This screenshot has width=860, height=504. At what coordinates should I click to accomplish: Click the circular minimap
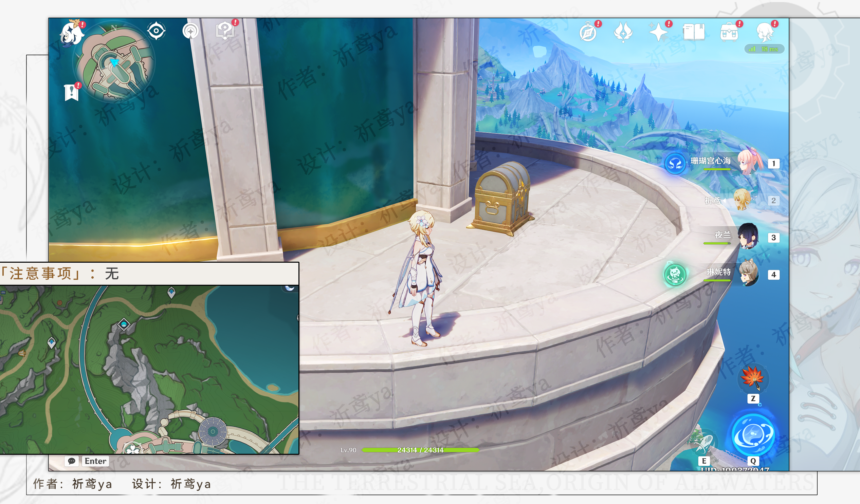click(114, 61)
